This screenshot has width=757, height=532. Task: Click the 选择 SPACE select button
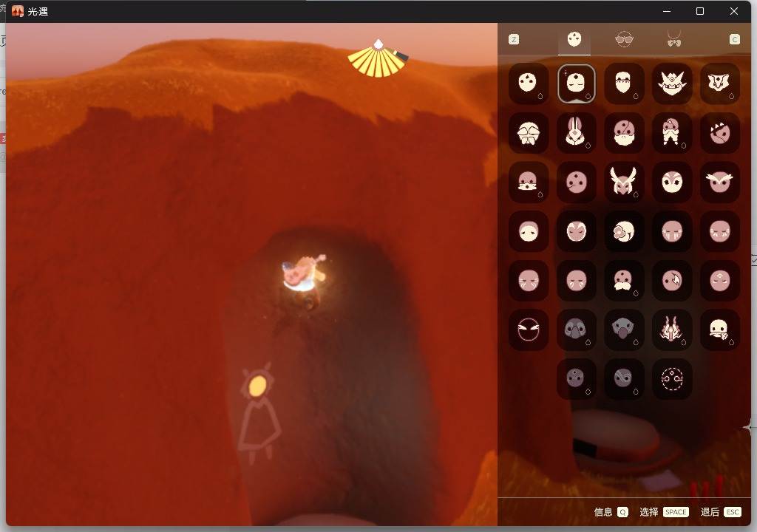click(664, 512)
